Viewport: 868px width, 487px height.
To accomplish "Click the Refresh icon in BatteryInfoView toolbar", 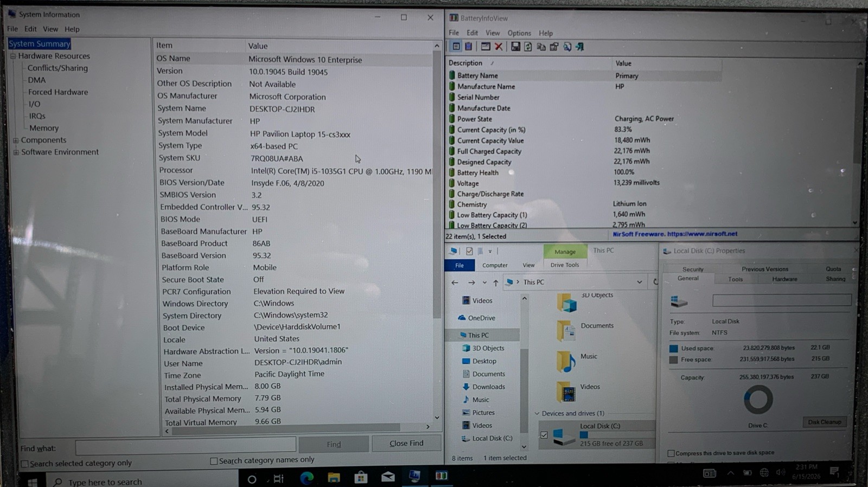I will coord(528,47).
